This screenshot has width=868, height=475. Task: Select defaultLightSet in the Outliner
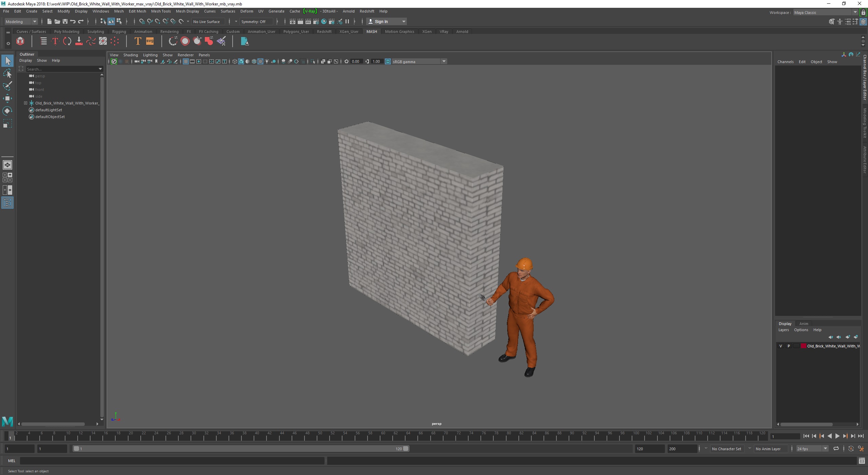[x=48, y=110]
